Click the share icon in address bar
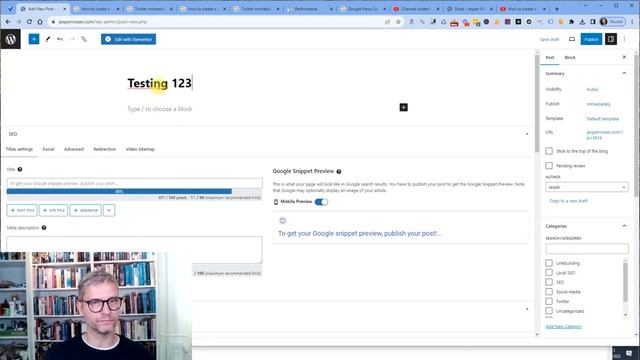The width and height of the screenshot is (640, 360). tap(387, 22)
